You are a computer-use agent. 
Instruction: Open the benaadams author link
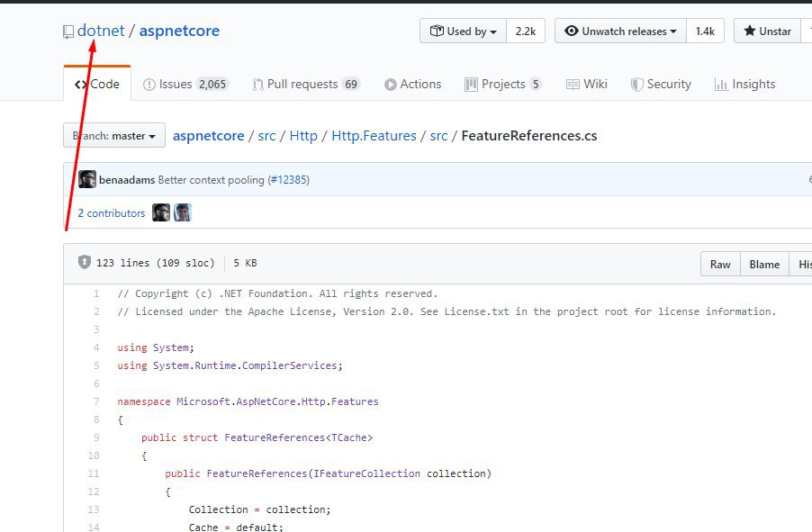pos(127,180)
